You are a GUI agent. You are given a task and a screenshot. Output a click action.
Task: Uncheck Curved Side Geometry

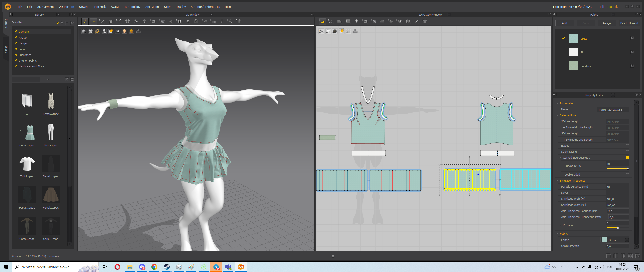627,158
